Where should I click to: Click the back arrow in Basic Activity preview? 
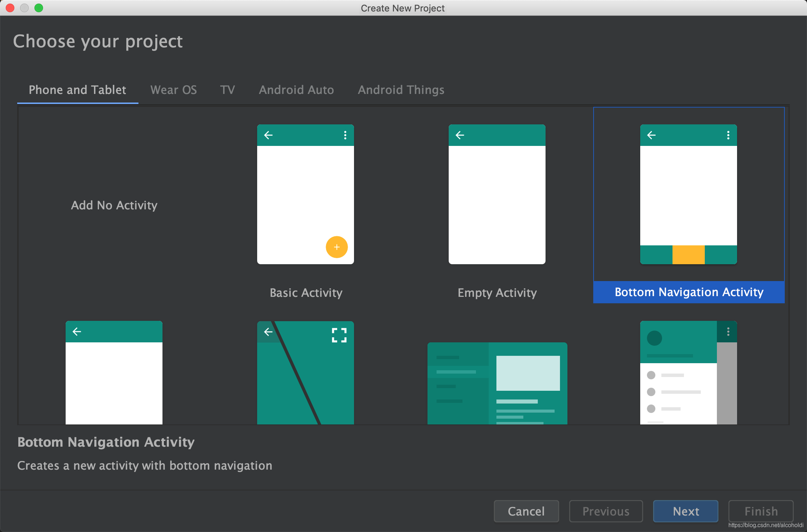pyautogui.click(x=268, y=135)
